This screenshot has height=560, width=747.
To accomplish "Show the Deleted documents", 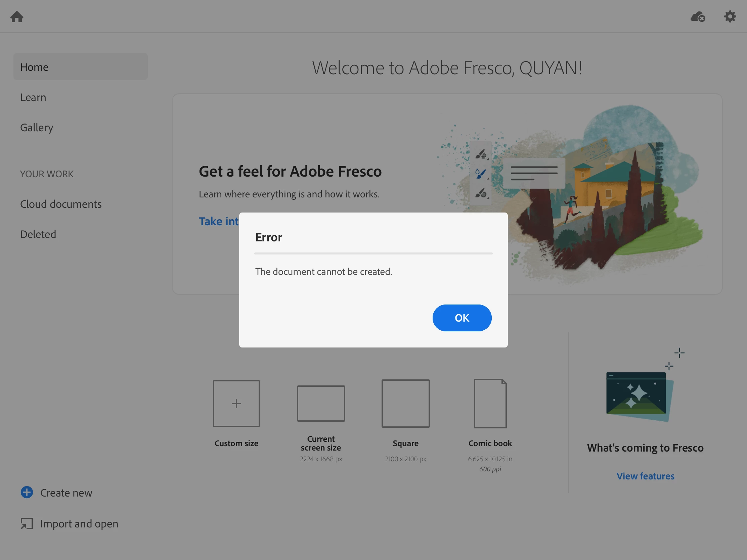I will 38,234.
